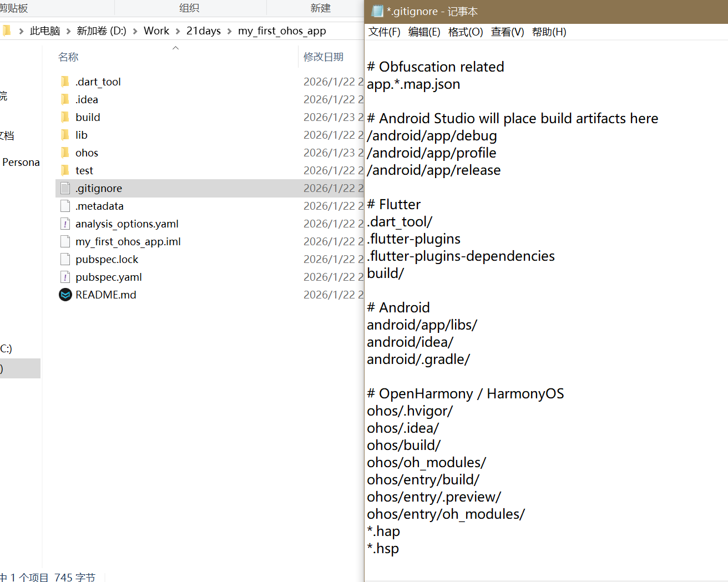
Task: Select the lib folder name
Action: [x=82, y=135]
